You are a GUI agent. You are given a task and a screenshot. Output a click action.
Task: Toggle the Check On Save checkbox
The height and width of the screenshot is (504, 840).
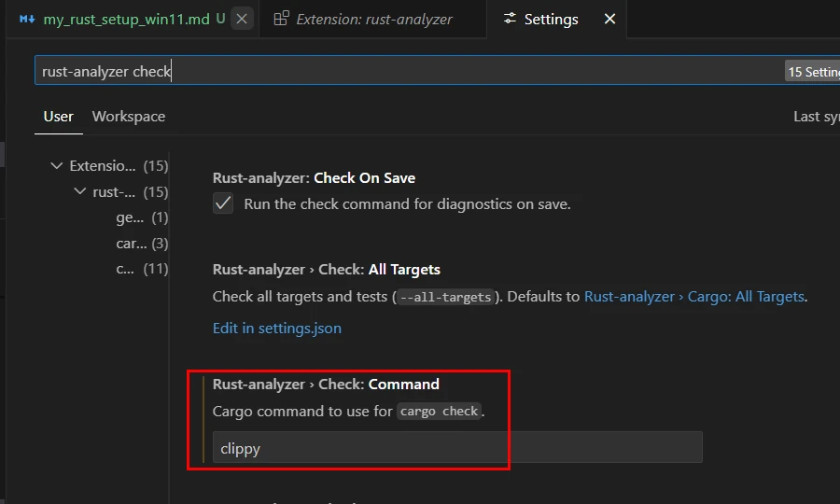coord(223,203)
